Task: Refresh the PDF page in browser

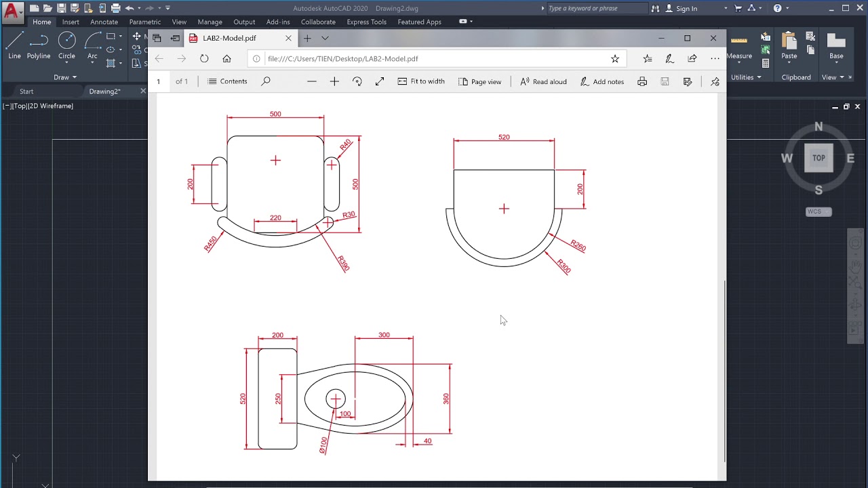Action: 204,58
